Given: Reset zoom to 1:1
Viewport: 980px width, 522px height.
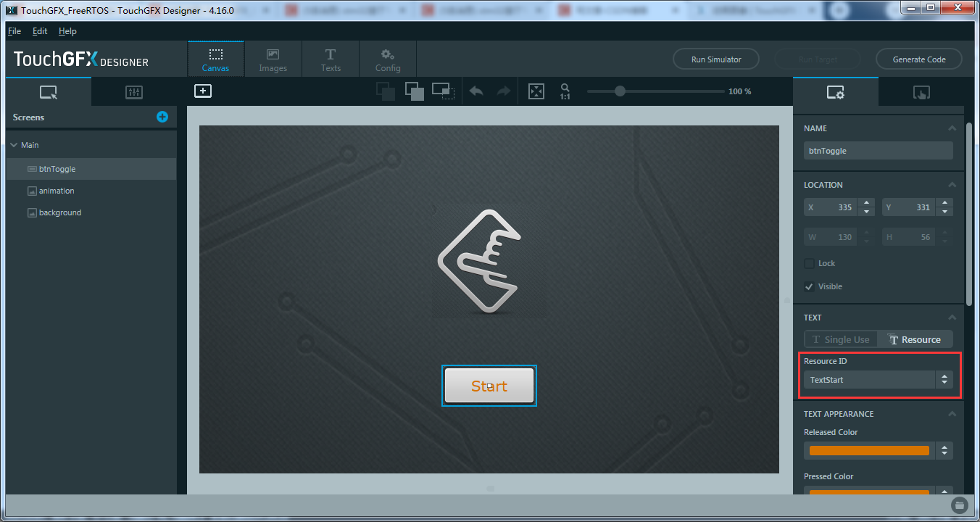Looking at the screenshot, I should click(x=565, y=91).
